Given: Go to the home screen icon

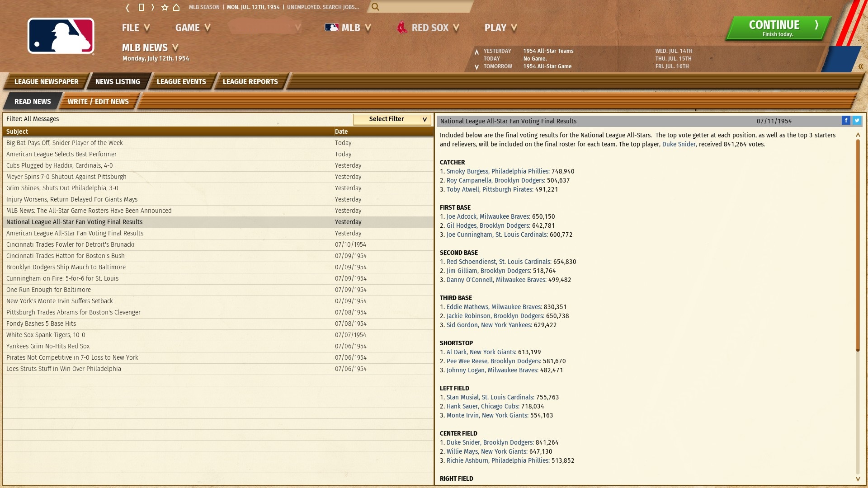Looking at the screenshot, I should tap(176, 7).
